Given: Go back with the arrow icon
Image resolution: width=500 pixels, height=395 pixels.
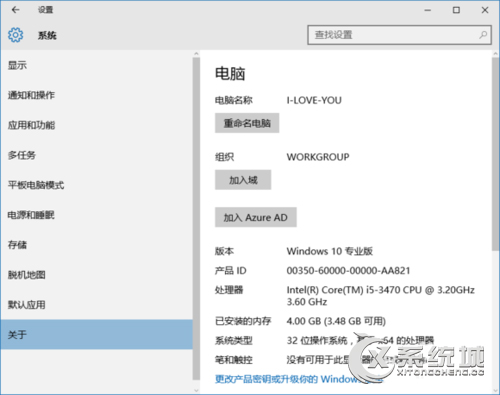Looking at the screenshot, I should (15, 10).
